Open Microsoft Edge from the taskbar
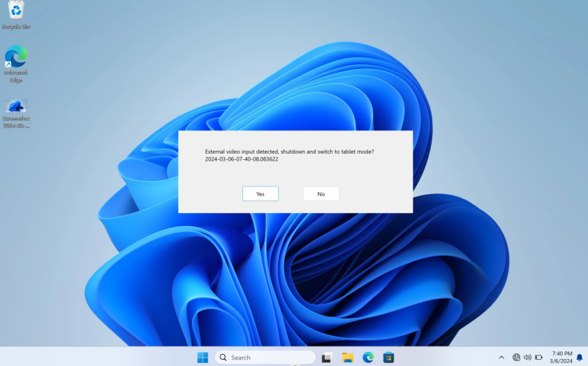The image size is (588, 366). click(x=368, y=358)
